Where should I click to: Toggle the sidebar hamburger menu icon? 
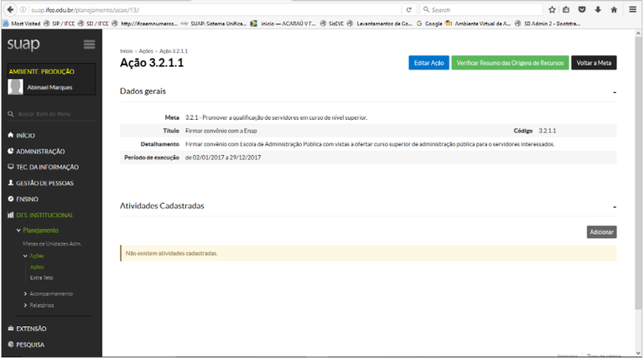coord(89,44)
